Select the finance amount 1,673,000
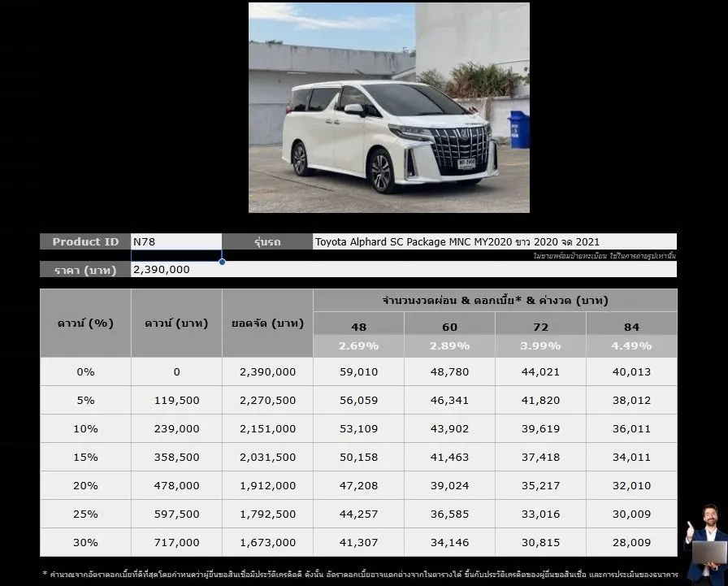728x586 pixels. pos(267,542)
